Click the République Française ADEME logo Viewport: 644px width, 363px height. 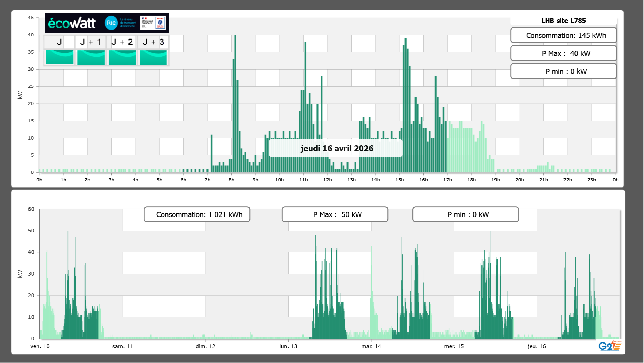(x=153, y=23)
